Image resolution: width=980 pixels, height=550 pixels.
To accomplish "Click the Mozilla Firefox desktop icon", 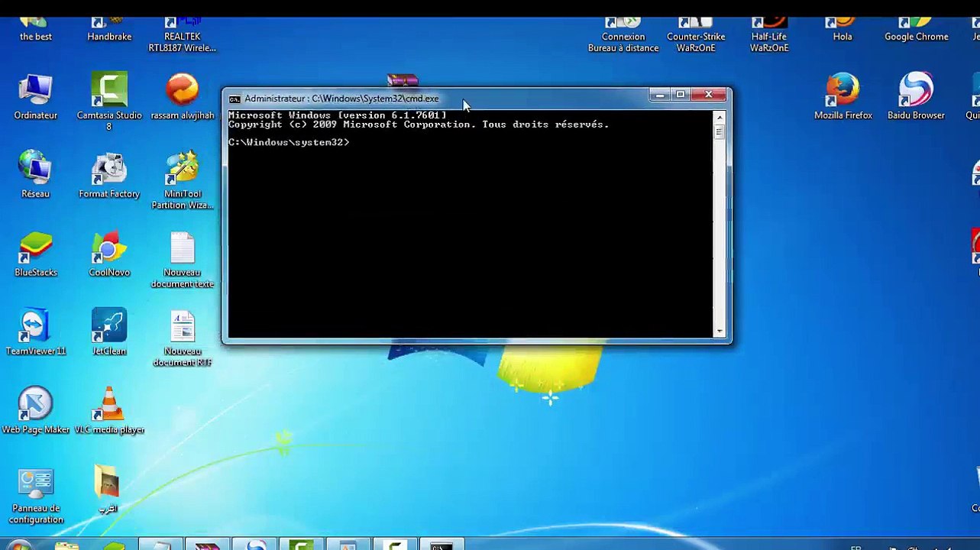I will tap(843, 98).
